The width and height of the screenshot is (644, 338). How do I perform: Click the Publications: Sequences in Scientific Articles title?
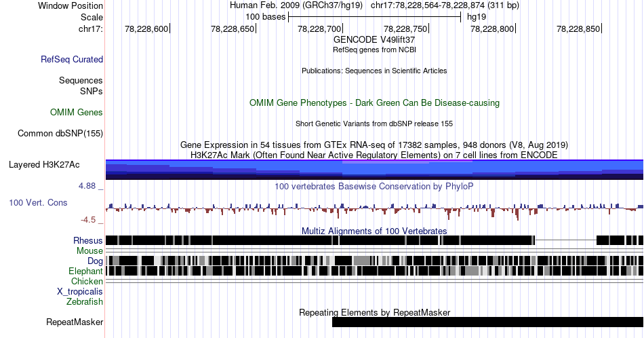(x=374, y=71)
